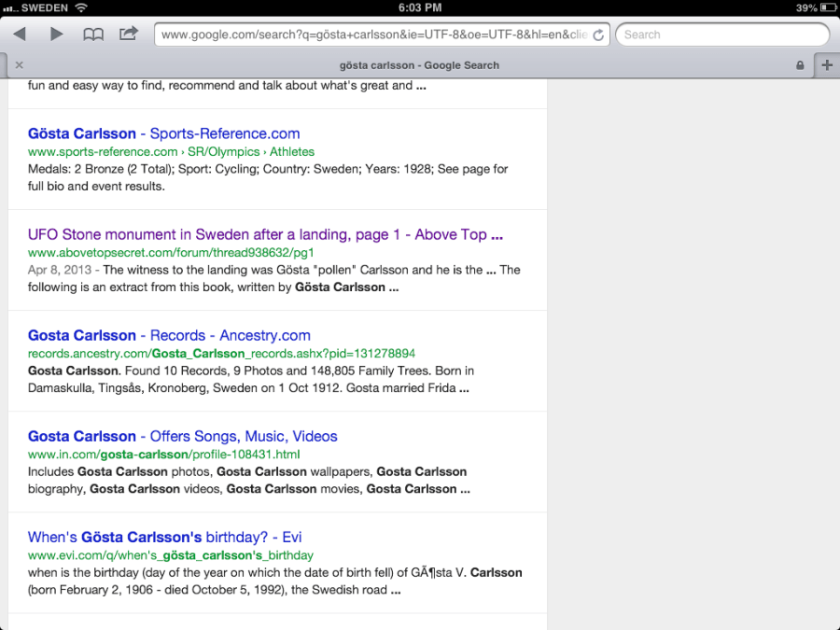Tap the abovetopsecret.com green URL
This screenshot has width=840, height=630.
171,252
